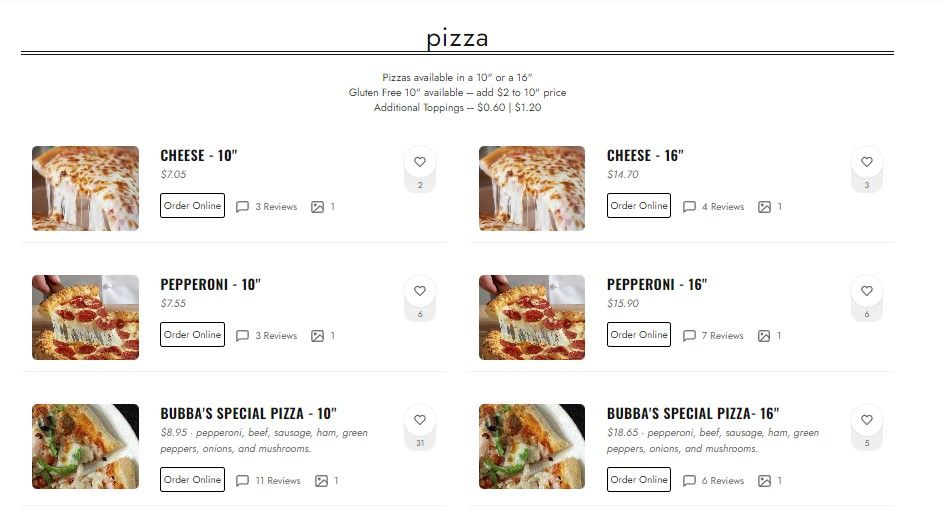
Task: Open the Cheese 10" pizza thumbnail
Action: pyautogui.click(x=85, y=189)
